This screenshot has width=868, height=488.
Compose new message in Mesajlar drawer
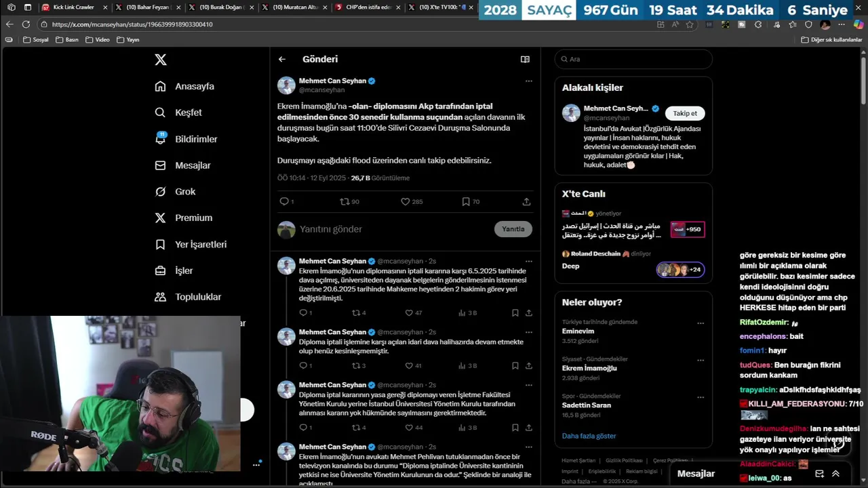[819, 474]
